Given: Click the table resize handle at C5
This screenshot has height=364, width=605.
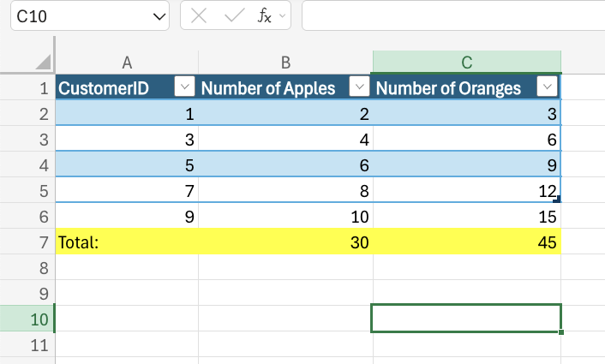Looking at the screenshot, I should click(x=557, y=199).
